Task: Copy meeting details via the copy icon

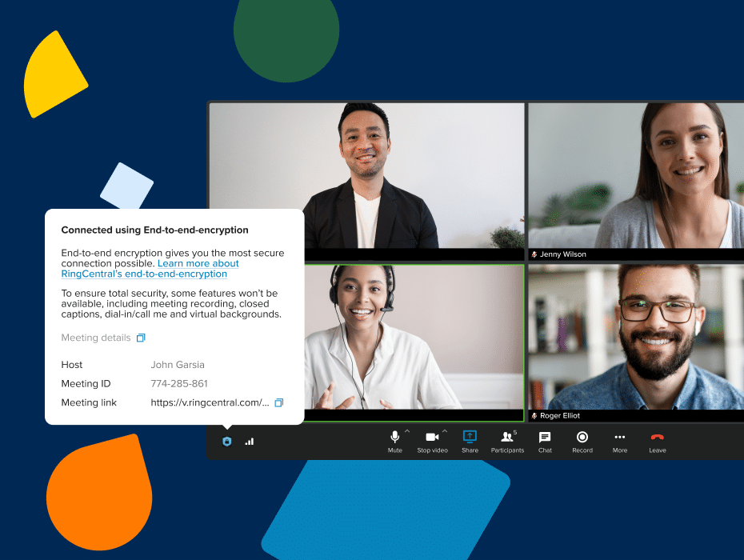Action: point(141,338)
